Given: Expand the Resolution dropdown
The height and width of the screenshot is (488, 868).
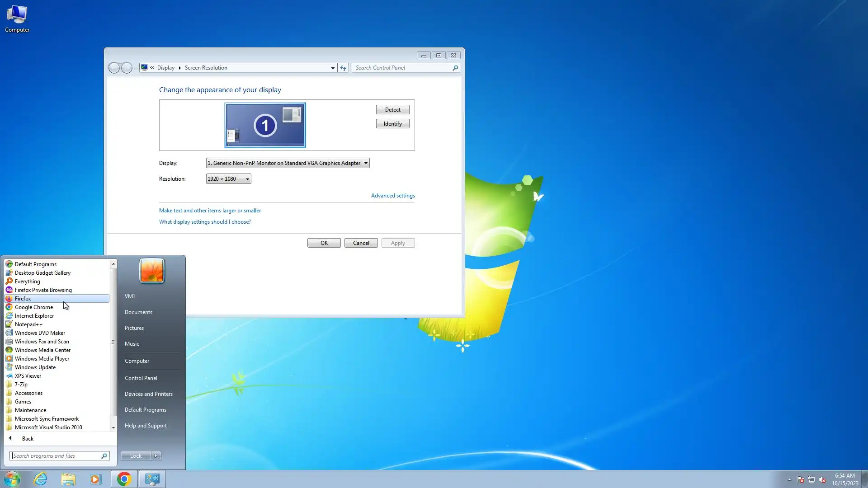Looking at the screenshot, I should coord(228,179).
